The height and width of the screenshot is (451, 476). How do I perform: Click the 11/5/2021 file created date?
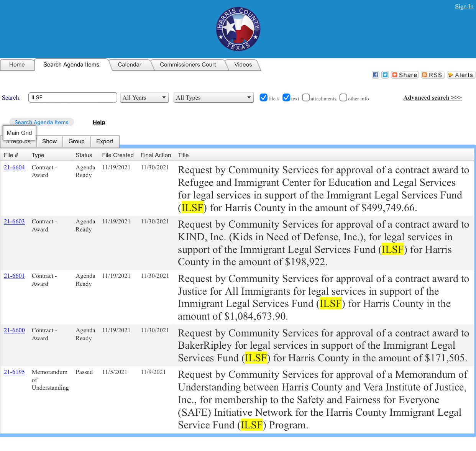tap(115, 372)
